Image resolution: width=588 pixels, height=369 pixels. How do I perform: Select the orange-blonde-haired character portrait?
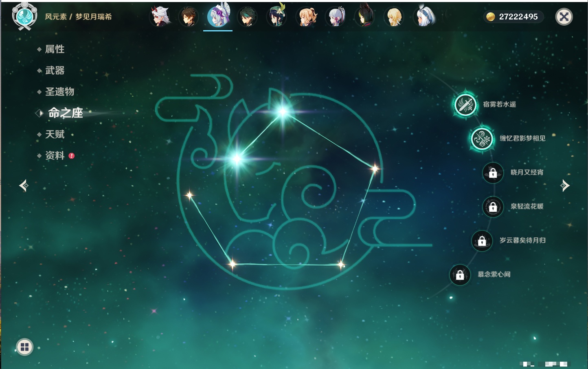click(307, 16)
